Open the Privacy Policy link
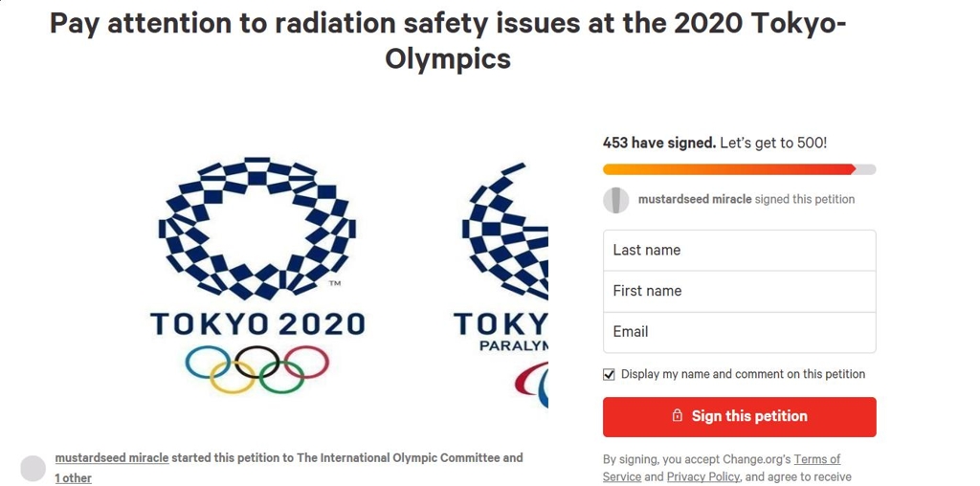980x486 pixels. (703, 477)
